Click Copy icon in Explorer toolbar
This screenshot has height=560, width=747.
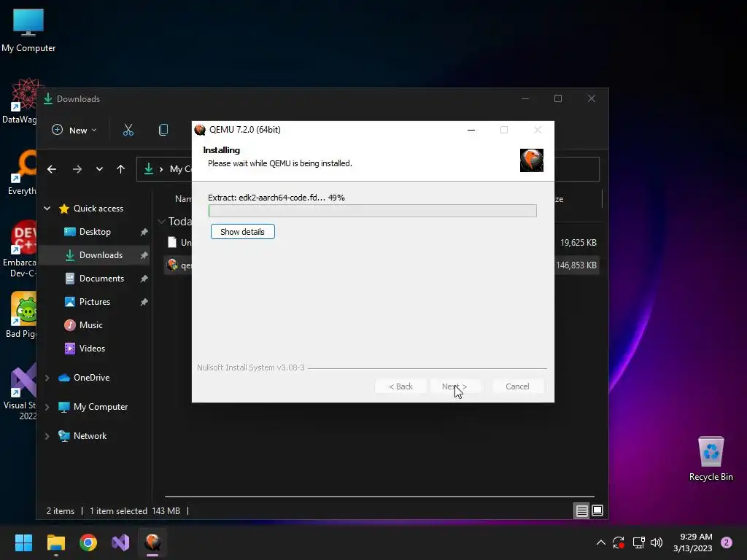[x=163, y=130]
